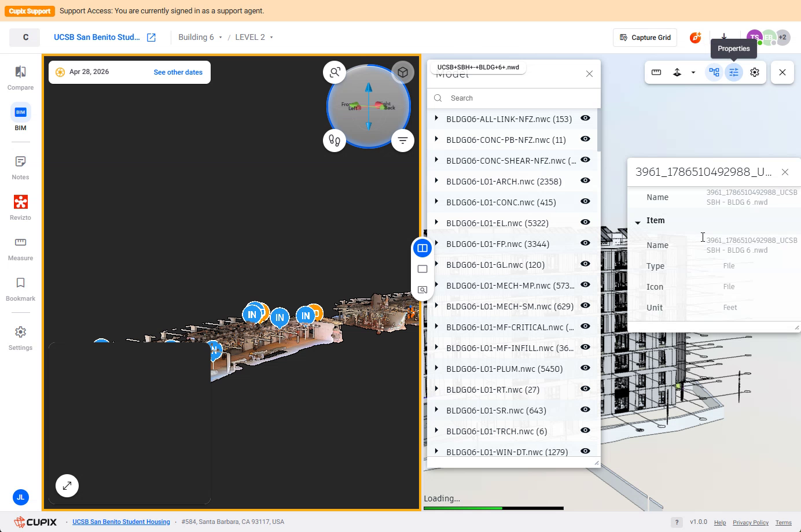
Task: Select BLDG06-L01-TRCH.nwc (6) row
Action: pos(514,431)
